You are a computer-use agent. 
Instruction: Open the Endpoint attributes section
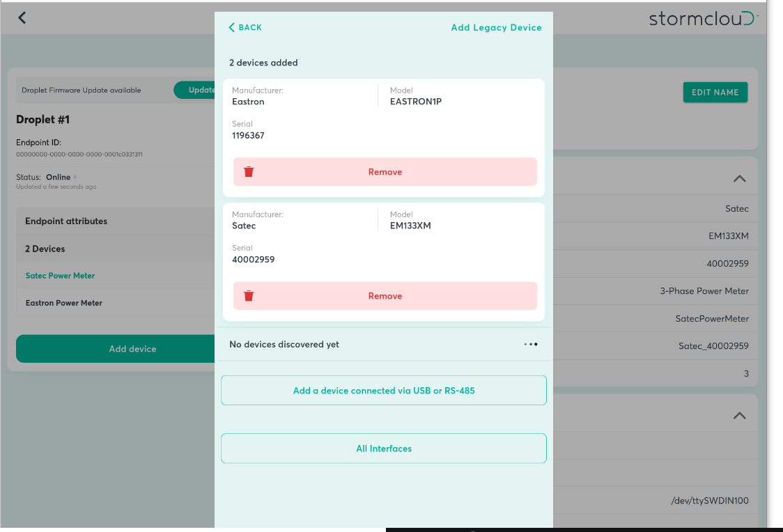116,221
